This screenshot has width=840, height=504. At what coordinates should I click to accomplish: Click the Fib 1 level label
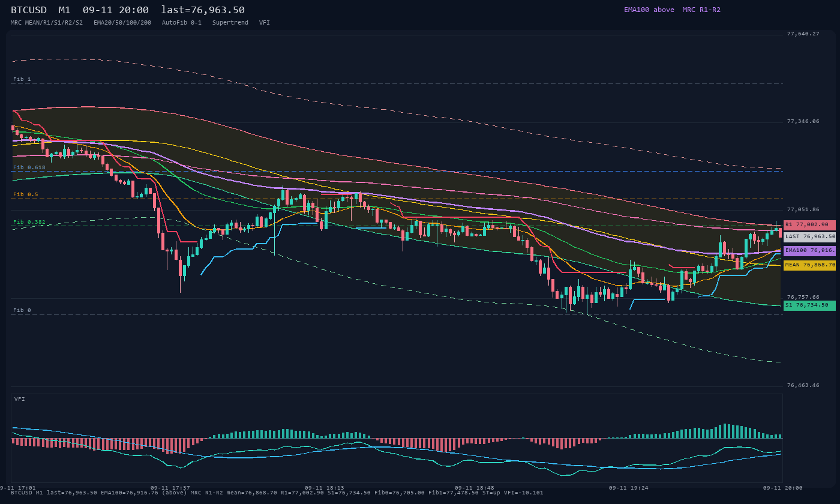click(22, 79)
